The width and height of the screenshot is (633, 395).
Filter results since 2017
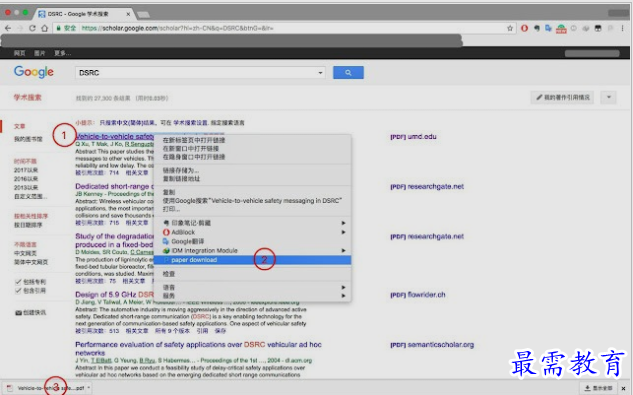[26, 170]
